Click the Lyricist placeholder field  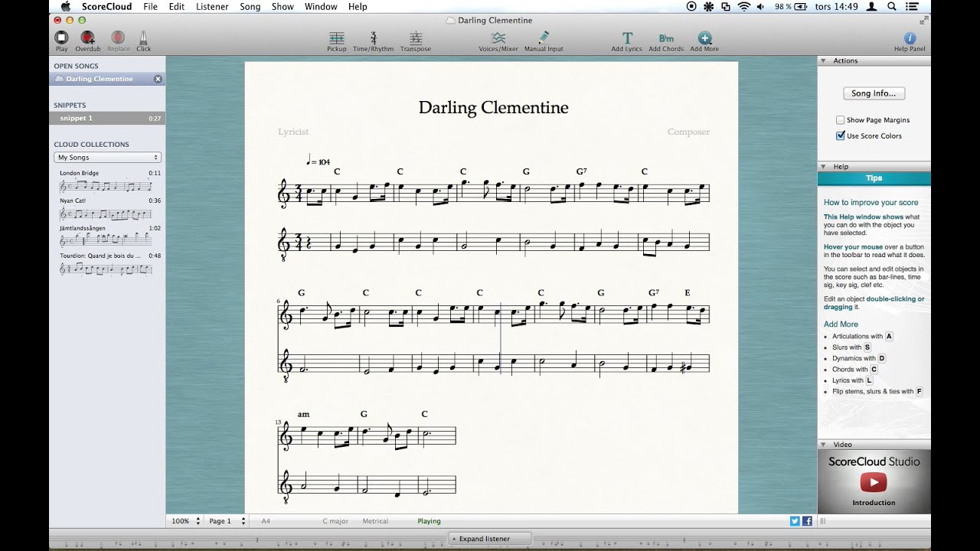click(293, 132)
